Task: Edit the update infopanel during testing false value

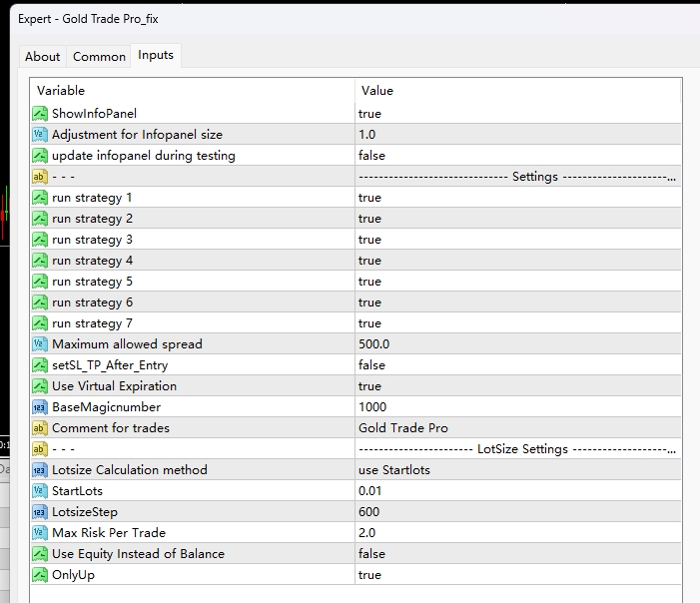Action: (518, 156)
